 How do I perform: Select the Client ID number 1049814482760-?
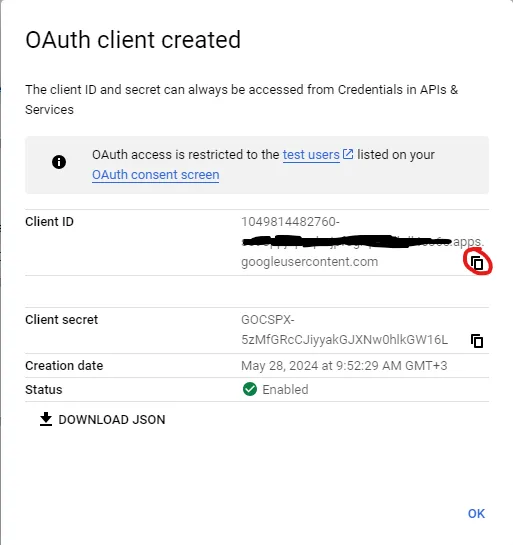[291, 222]
